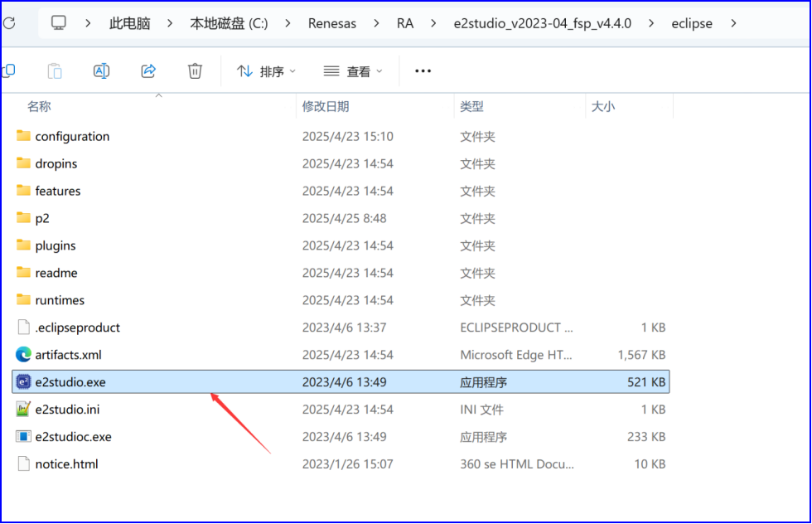The height and width of the screenshot is (524, 812).
Task: Click the 2023/1/26 15:07 date cell
Action: [x=348, y=463]
